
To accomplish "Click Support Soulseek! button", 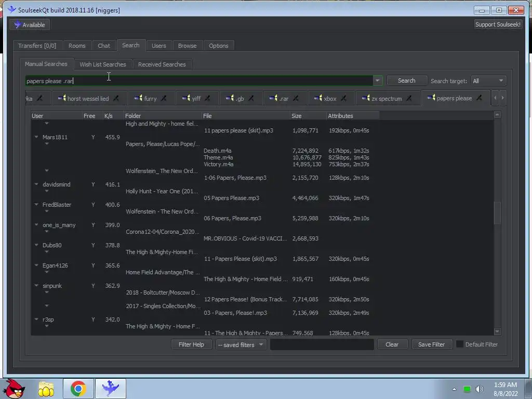I will [498, 24].
